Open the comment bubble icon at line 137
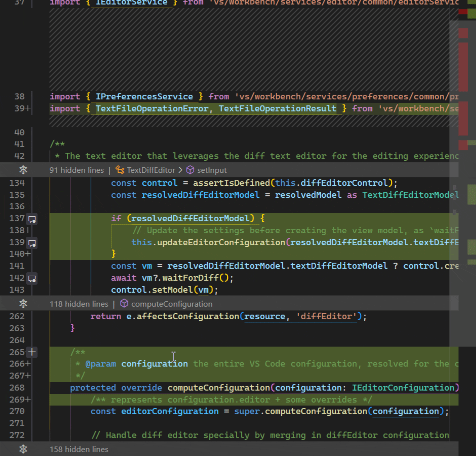 (31, 219)
